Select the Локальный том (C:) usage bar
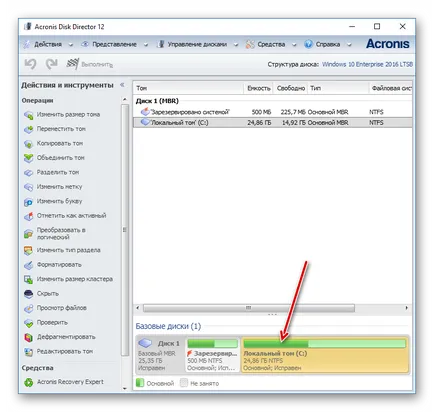This screenshot has height=412, width=434. point(325,343)
